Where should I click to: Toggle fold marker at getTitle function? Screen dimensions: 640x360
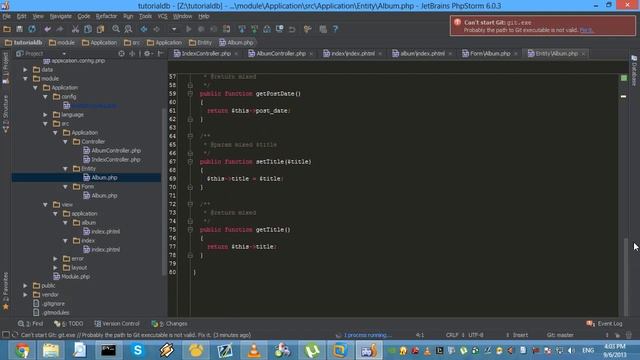click(x=190, y=229)
